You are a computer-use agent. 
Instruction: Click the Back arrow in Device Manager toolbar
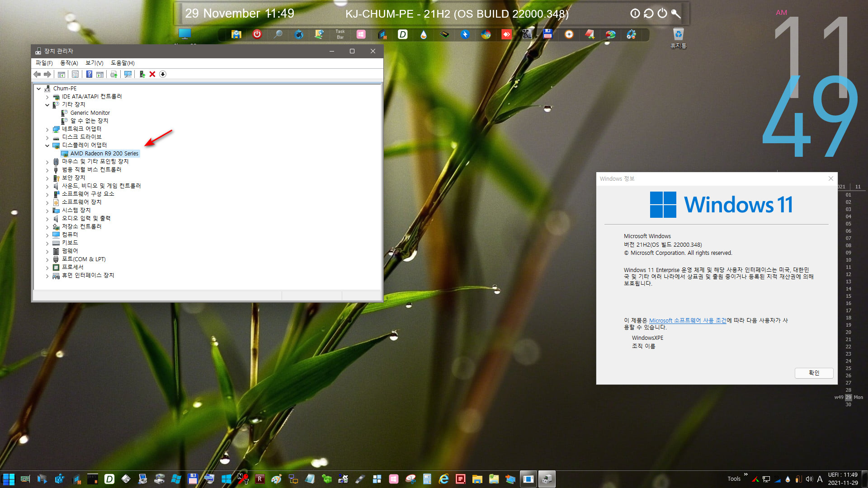click(37, 74)
